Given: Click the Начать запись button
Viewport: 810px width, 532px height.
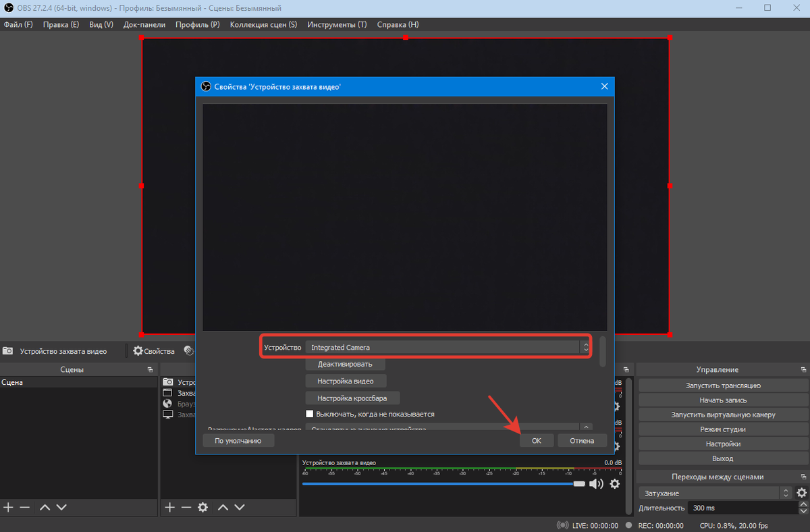Looking at the screenshot, I should (722, 400).
